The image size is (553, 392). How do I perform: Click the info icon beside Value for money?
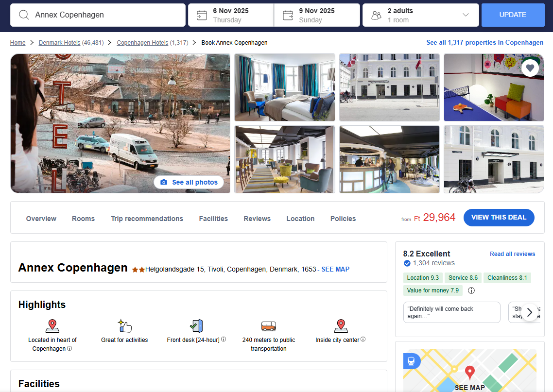[x=471, y=290]
